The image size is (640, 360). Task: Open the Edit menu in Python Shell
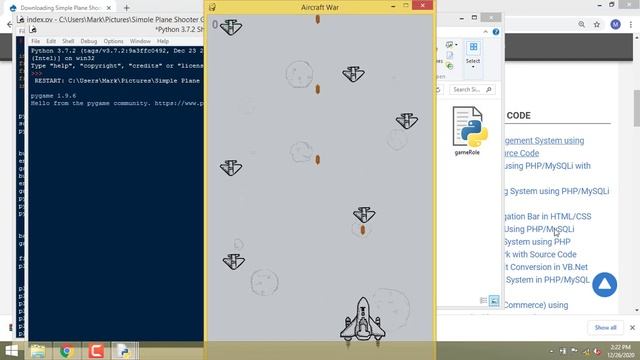pos(51,41)
